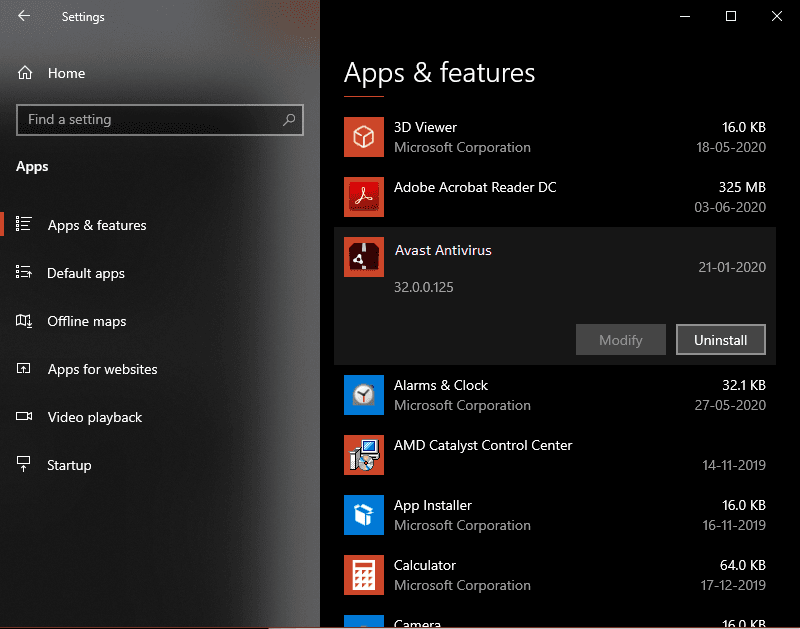Screen dimensions: 800x629
Task: Click the 32.1 KB size value
Action: point(743,385)
